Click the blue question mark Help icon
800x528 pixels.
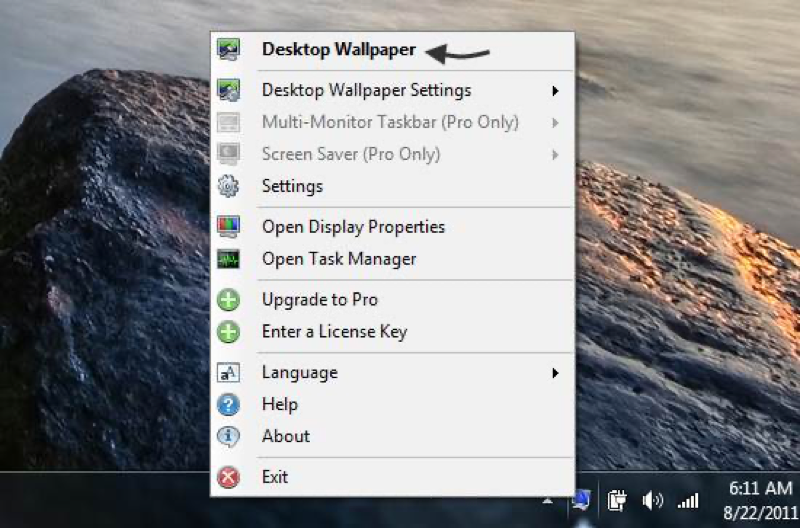pyautogui.click(x=228, y=405)
